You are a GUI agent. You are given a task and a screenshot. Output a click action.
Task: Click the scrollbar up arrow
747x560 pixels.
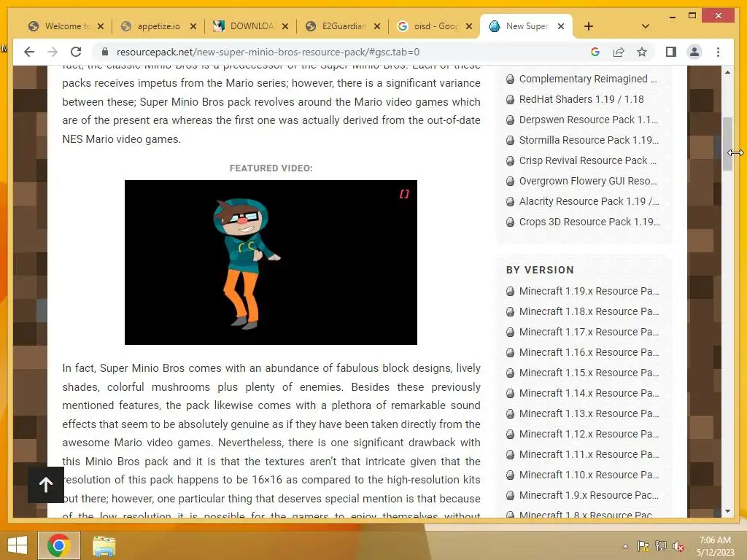(727, 72)
